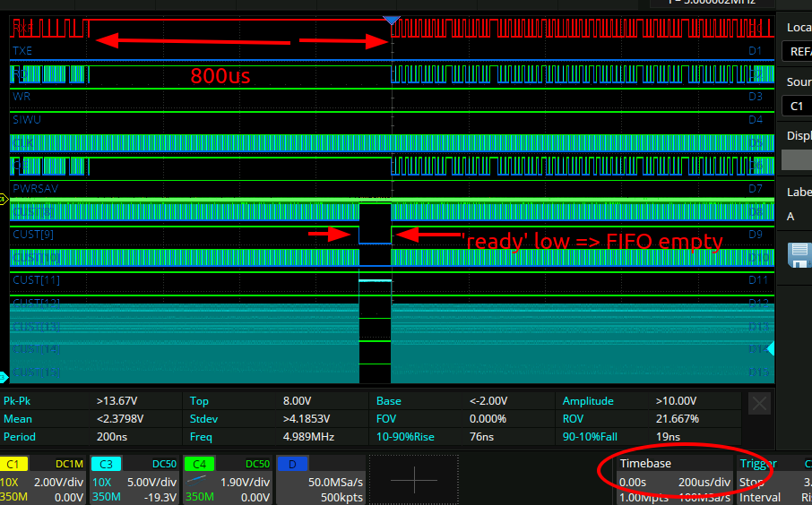Select the green C4 channel label
This screenshot has width=812, height=505.
tap(197, 464)
